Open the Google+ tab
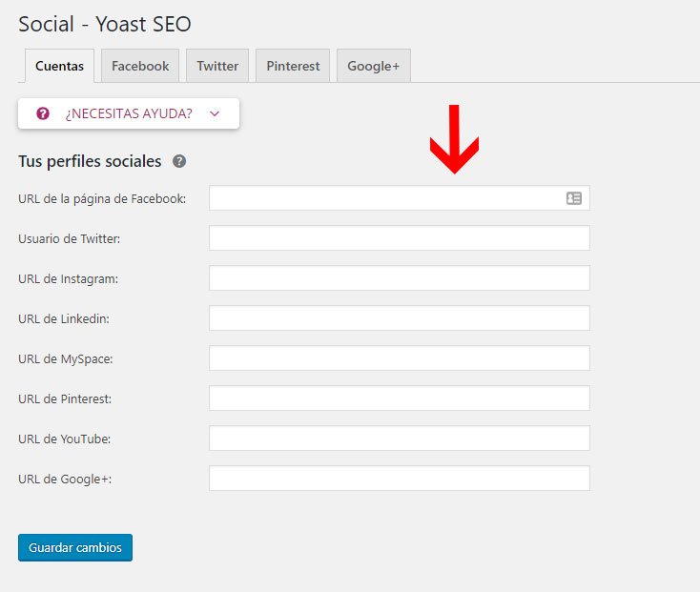This screenshot has width=700, height=592. click(374, 66)
